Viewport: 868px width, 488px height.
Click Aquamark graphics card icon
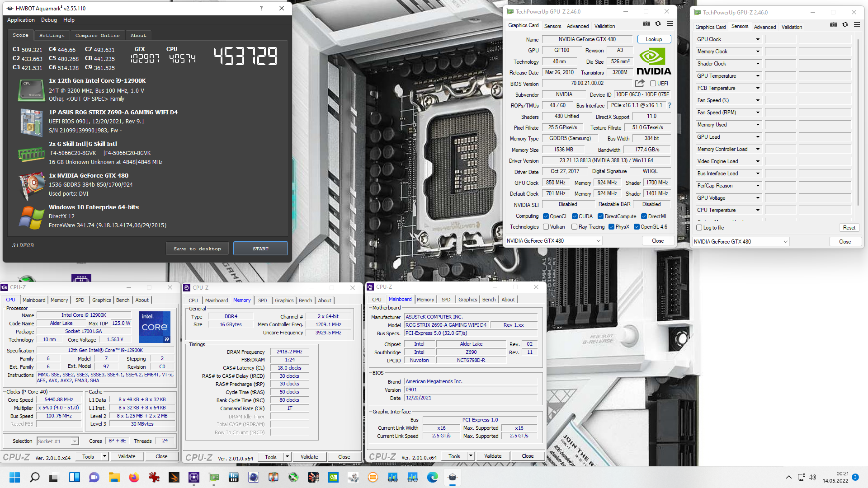[31, 186]
